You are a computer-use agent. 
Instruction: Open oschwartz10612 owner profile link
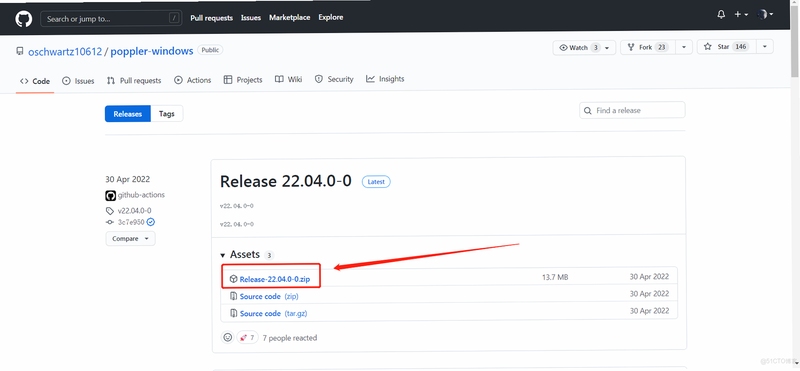(65, 52)
